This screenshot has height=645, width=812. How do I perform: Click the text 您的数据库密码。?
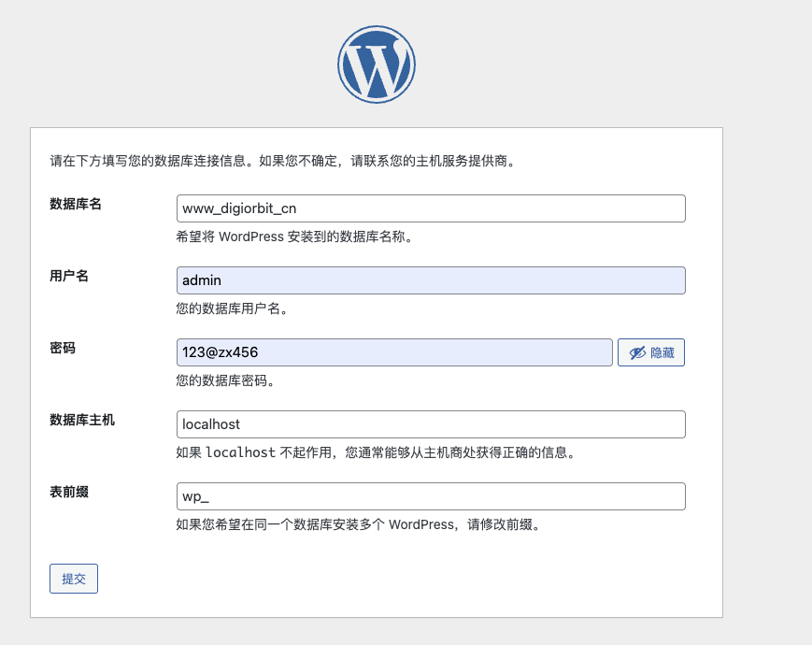pos(225,380)
